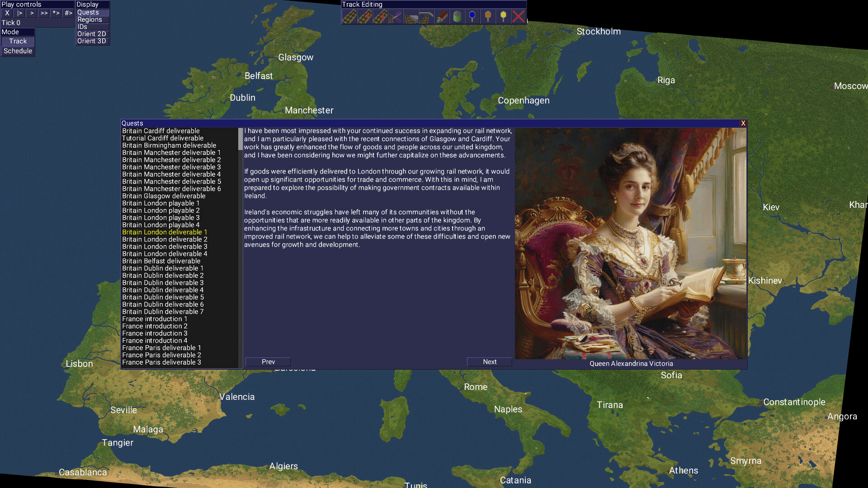This screenshot has height=488, width=868.
Task: Select the yellow signal marker tool
Action: 503,17
